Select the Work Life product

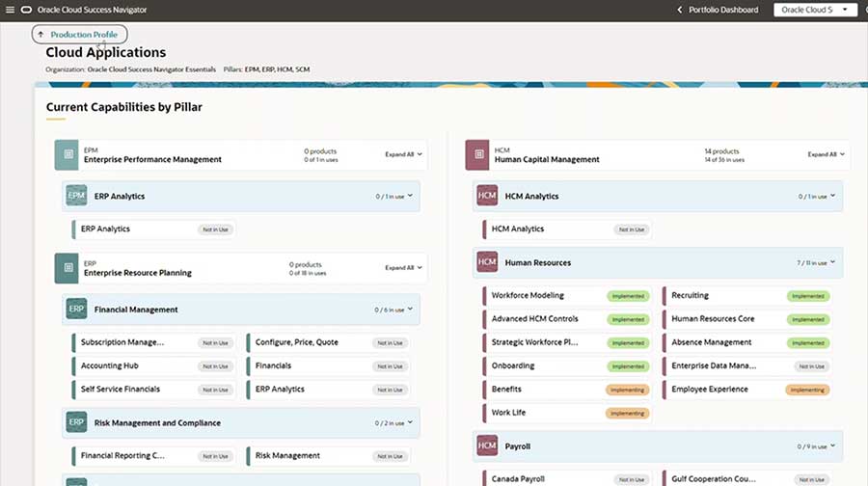click(x=567, y=413)
